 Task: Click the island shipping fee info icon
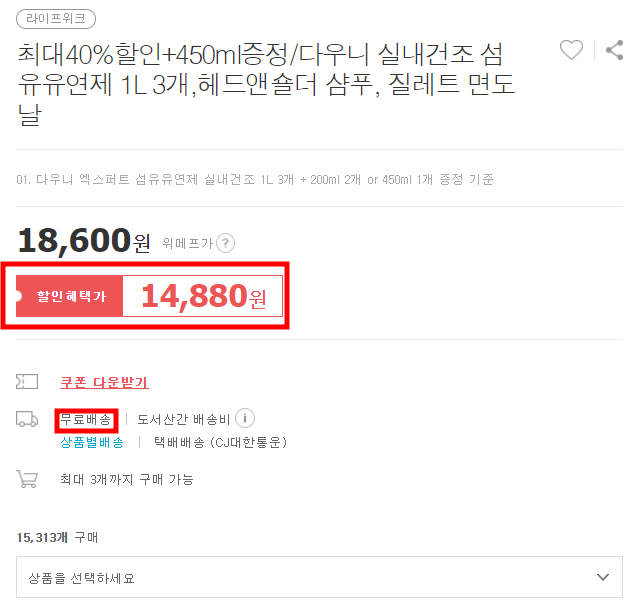click(x=245, y=418)
